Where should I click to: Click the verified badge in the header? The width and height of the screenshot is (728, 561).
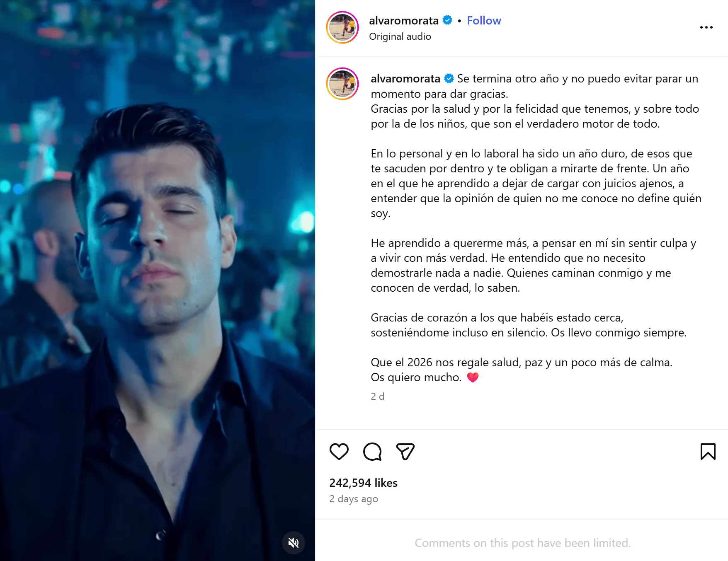447,20
